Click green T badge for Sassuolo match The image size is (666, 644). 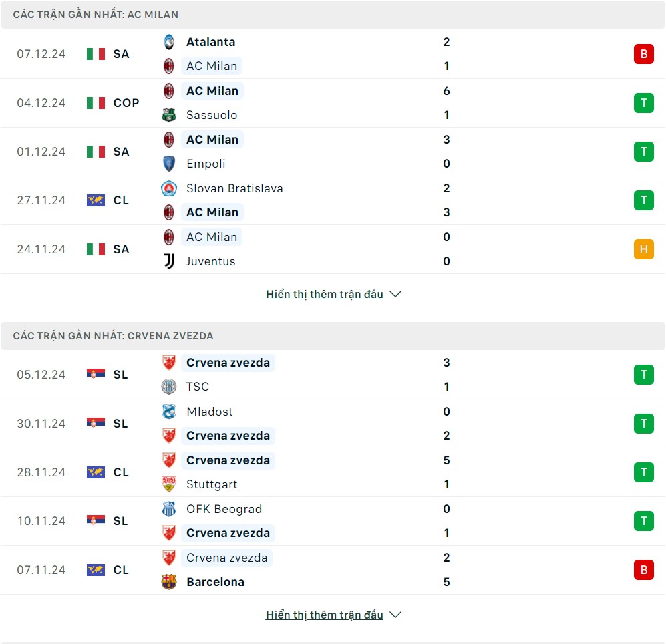pyautogui.click(x=643, y=103)
